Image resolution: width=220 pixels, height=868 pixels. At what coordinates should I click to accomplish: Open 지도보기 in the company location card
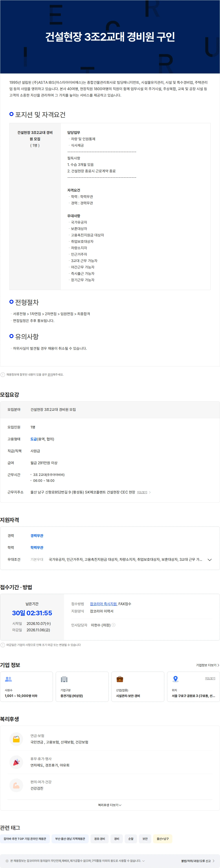point(210,678)
